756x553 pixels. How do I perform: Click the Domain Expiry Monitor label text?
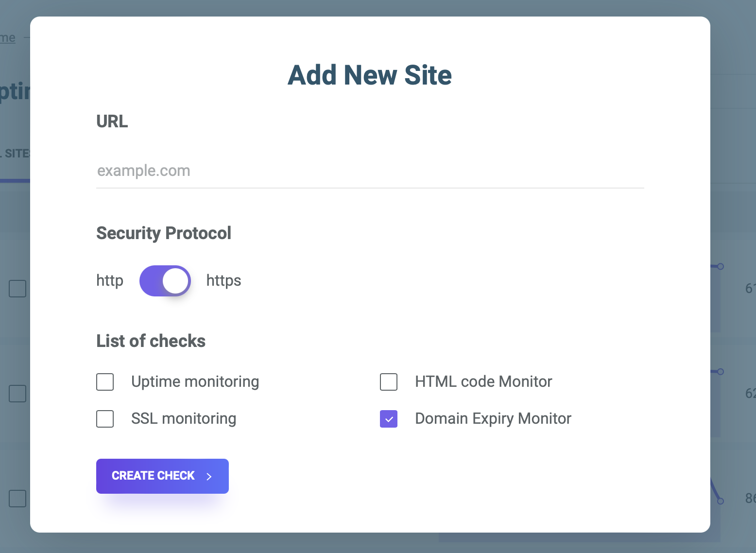pos(493,419)
